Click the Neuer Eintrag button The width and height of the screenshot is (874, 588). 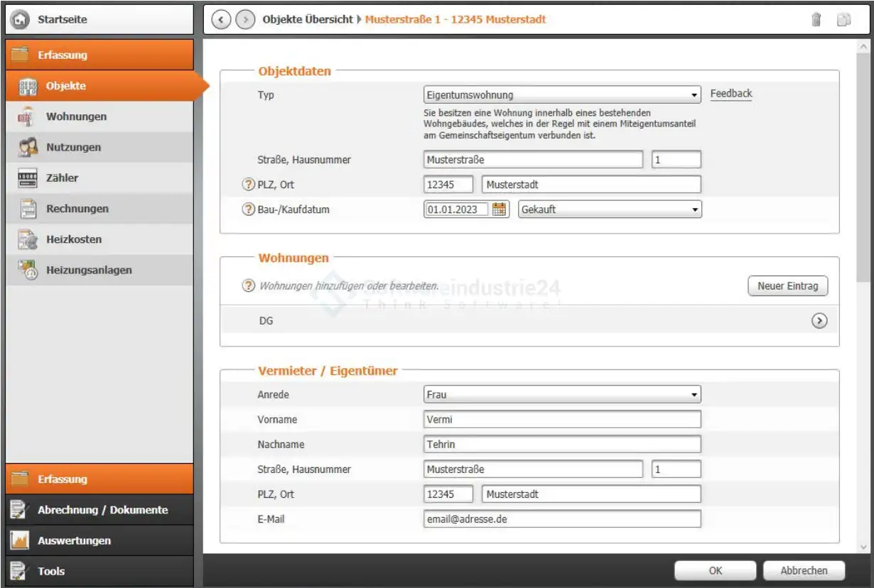[787, 286]
